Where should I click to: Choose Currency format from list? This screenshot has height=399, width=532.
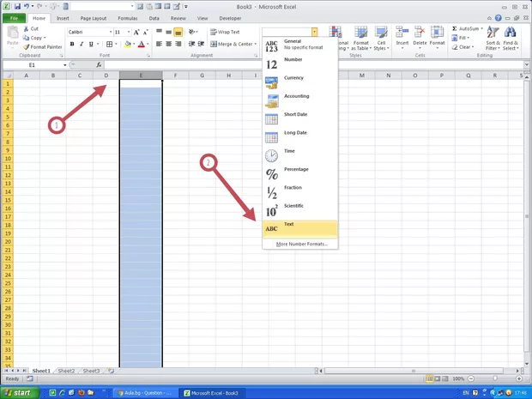tap(300, 82)
